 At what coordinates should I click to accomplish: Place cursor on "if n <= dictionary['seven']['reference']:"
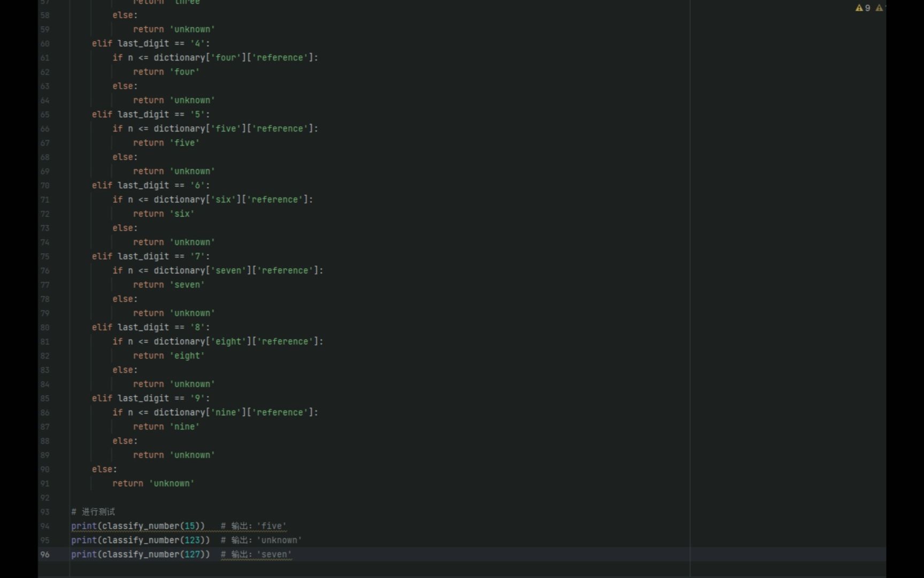[x=218, y=271]
